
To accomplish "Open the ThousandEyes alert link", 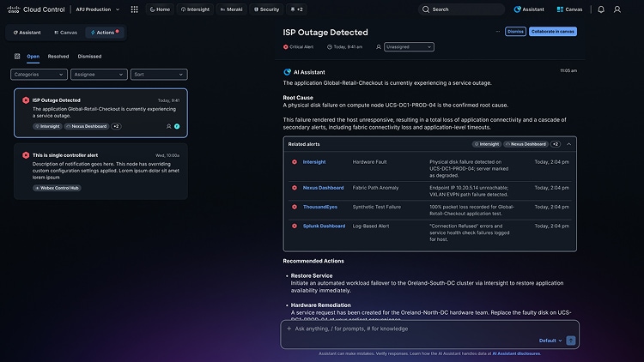I will pyautogui.click(x=320, y=207).
